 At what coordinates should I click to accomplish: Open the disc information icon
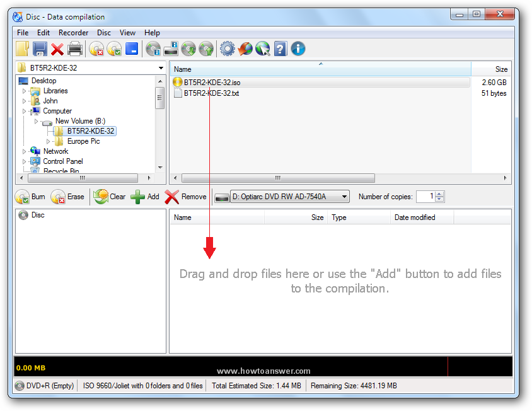click(153, 49)
